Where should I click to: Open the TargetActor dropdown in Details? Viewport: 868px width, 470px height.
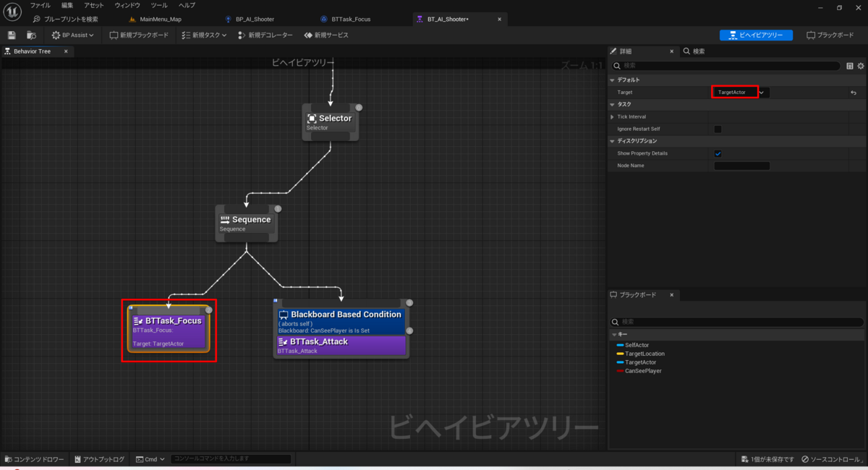point(761,92)
